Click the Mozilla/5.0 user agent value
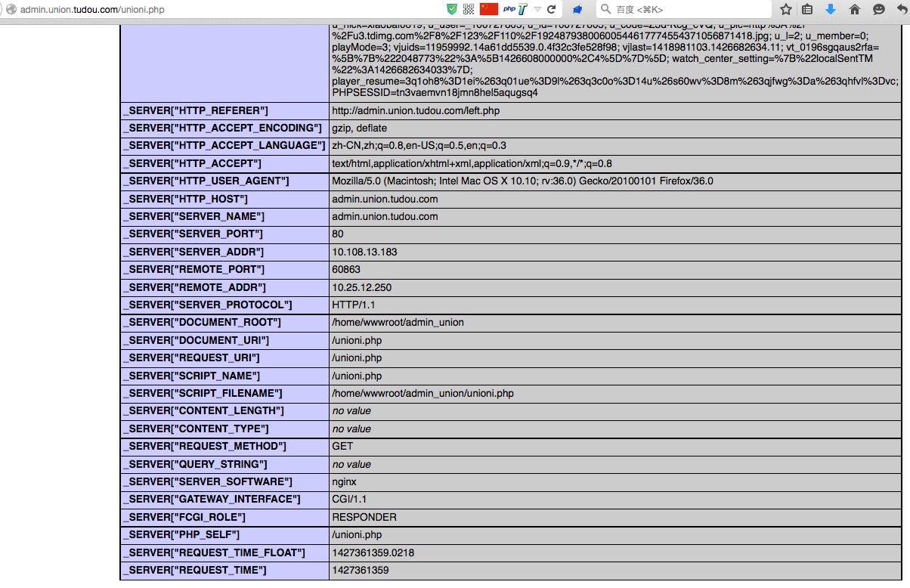910x588 pixels. pyautogui.click(x=522, y=181)
